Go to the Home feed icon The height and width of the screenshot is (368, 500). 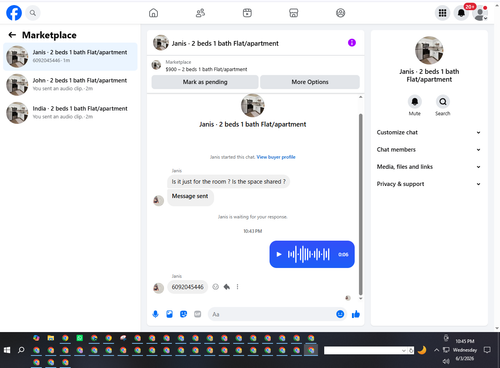pos(153,13)
